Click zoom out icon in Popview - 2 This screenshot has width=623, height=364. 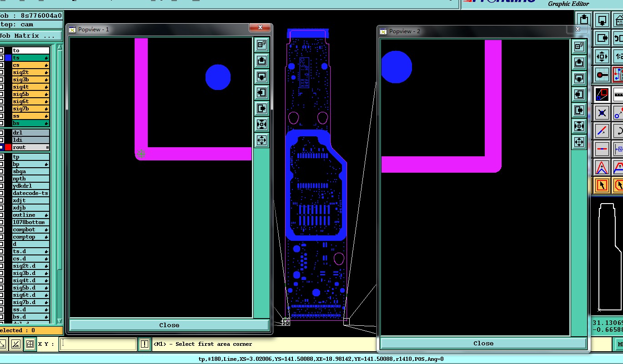(579, 142)
